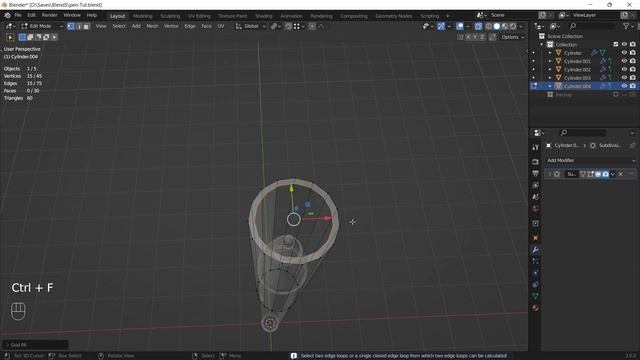Select Cylinder.004 in the outliner
The image size is (640, 360).
(x=577, y=86)
